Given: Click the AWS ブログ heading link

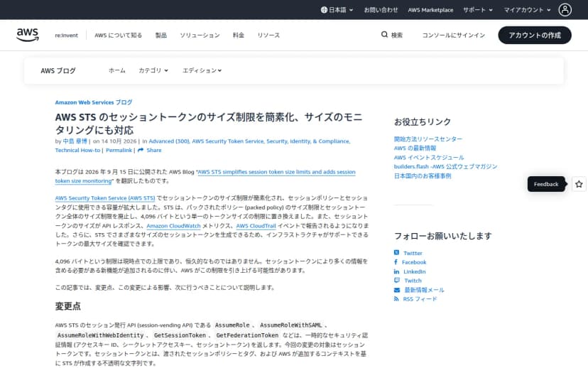Looking at the screenshot, I should coord(58,70).
